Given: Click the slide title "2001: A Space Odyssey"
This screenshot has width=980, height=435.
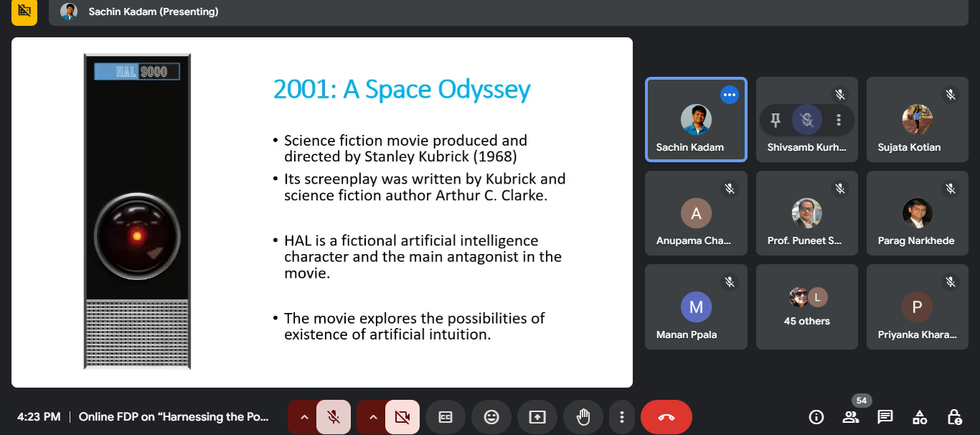Looking at the screenshot, I should click(402, 90).
